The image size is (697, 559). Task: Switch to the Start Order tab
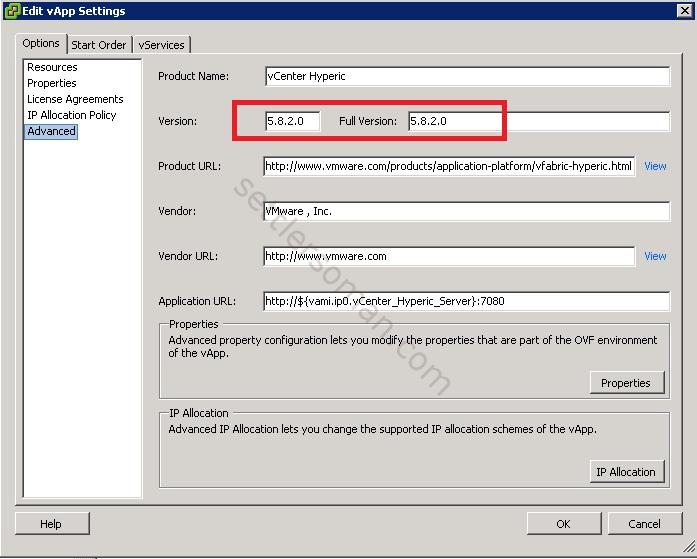(x=99, y=45)
